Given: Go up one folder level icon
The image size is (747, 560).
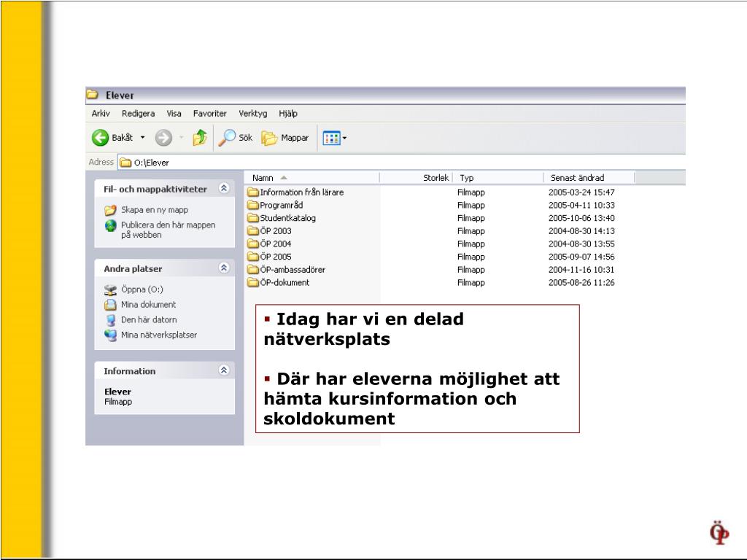Looking at the screenshot, I should [200, 138].
